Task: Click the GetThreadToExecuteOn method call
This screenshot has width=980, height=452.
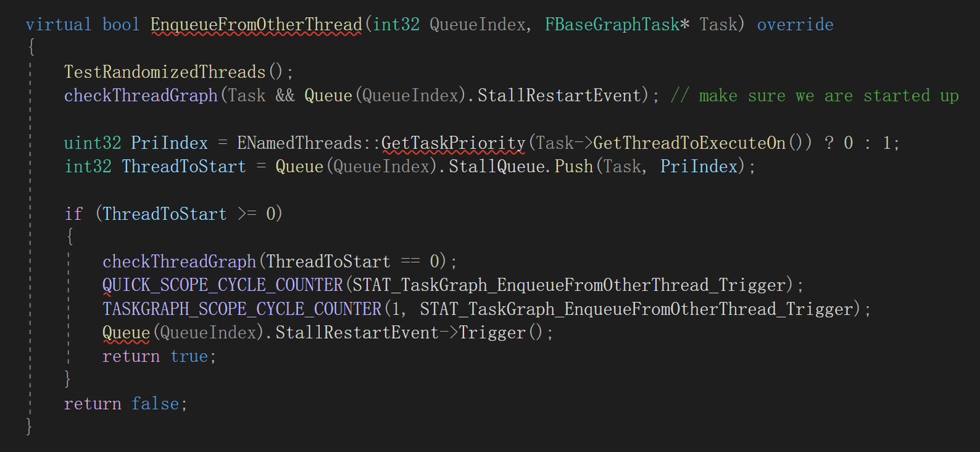Action: click(689, 144)
